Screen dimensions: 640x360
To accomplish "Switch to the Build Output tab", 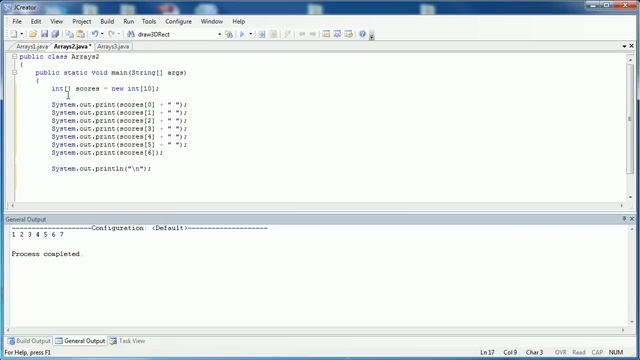I will [29, 341].
